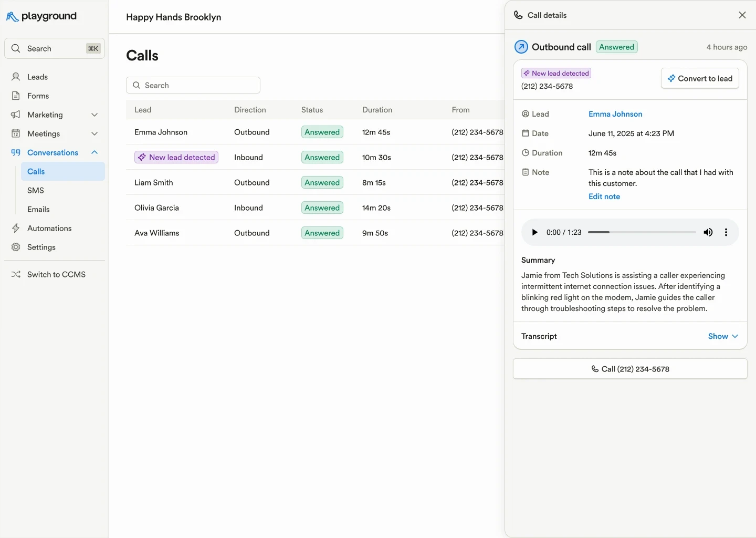The image size is (756, 538).
Task: Click the Status column header
Action: coord(312,110)
